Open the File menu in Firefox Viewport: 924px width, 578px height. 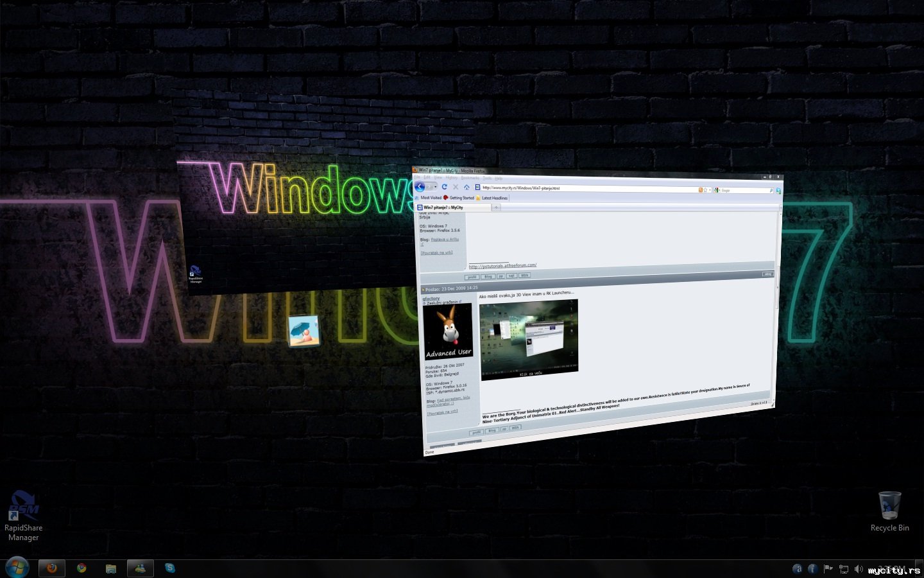[417, 177]
